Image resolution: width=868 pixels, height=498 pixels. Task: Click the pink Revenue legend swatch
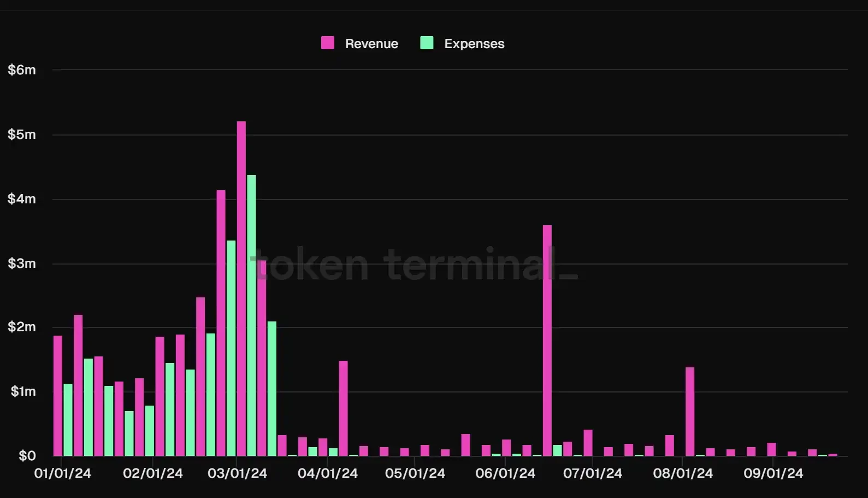tap(328, 43)
